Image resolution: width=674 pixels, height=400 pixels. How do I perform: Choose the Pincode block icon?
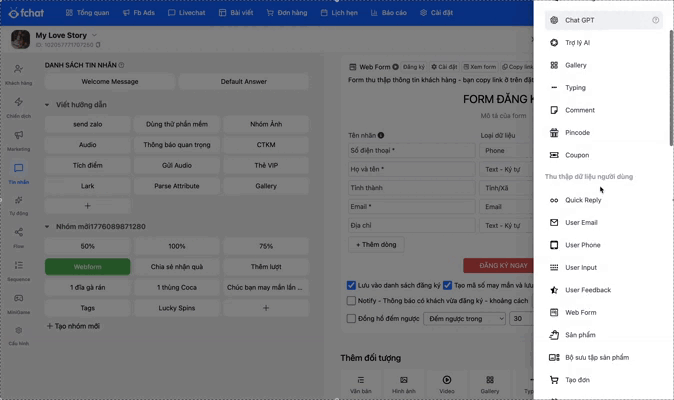click(x=554, y=132)
